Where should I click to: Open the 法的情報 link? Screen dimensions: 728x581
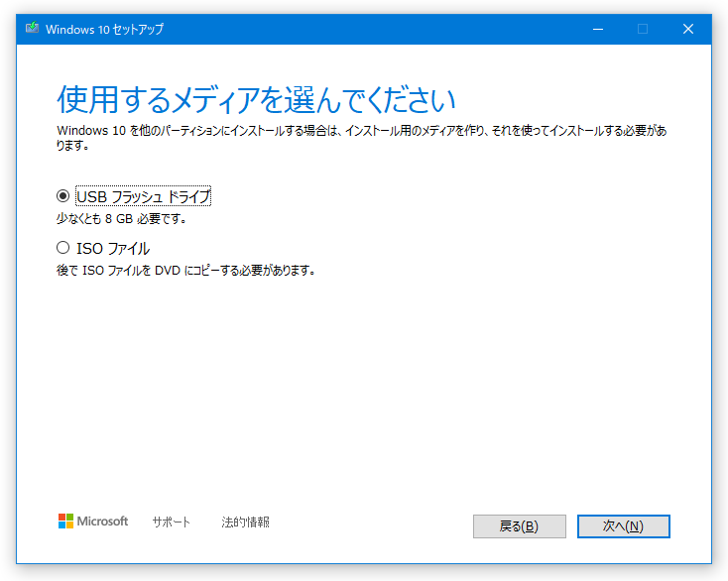point(246,523)
